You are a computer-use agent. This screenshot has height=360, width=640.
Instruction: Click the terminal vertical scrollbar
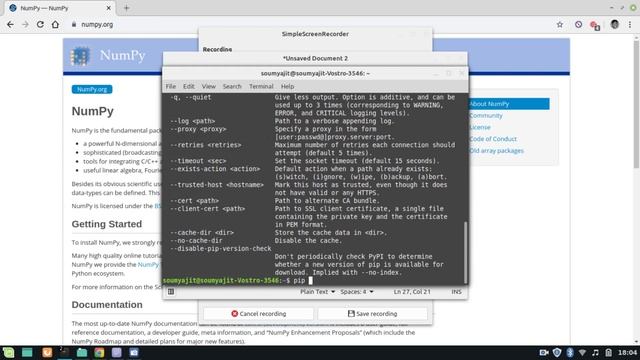coord(465,252)
